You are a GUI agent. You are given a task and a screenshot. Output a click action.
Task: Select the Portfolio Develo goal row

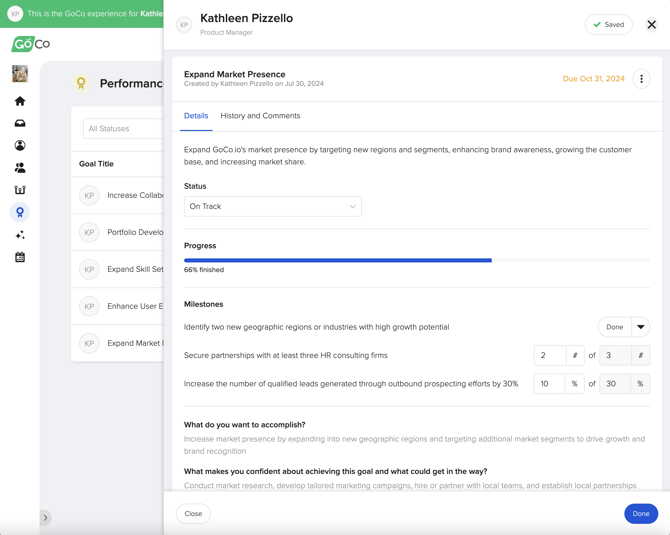point(117,232)
